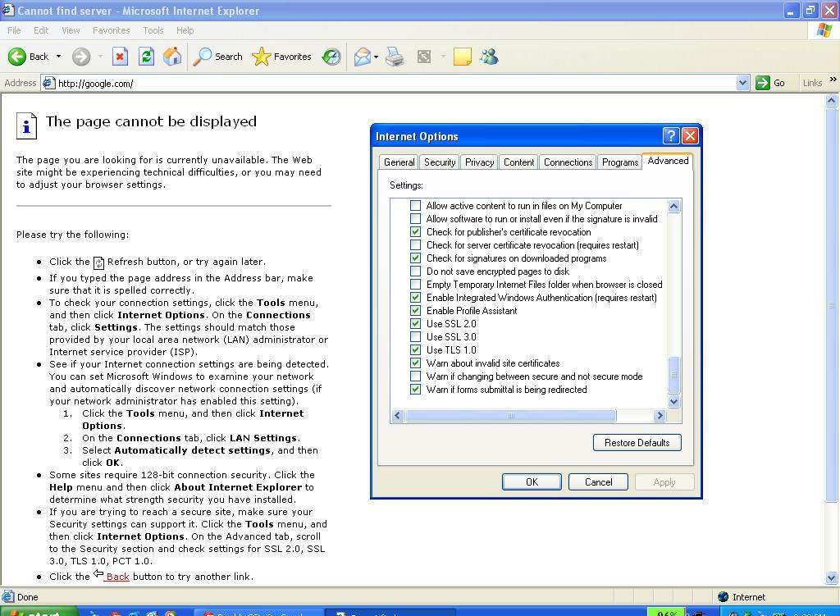Click the browser page scroll-down arrow
The image size is (840, 616).
point(832,577)
